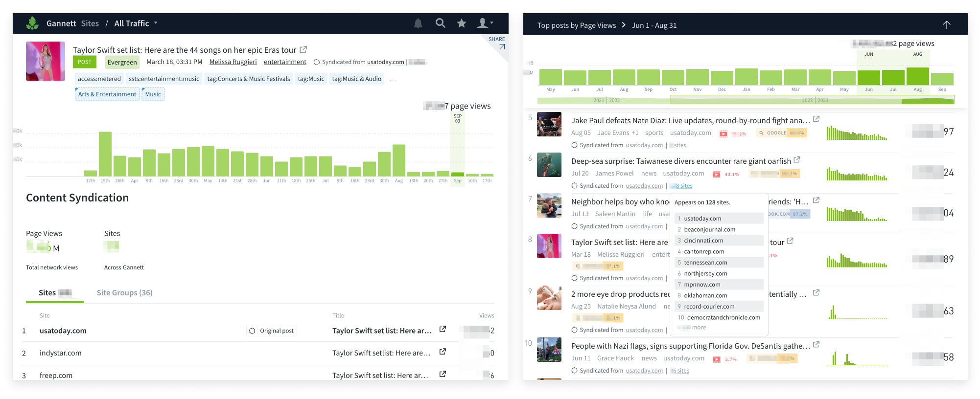The image size is (980, 399).
Task: Open Neighbor helps boy article external icon
Action: coord(817,200)
